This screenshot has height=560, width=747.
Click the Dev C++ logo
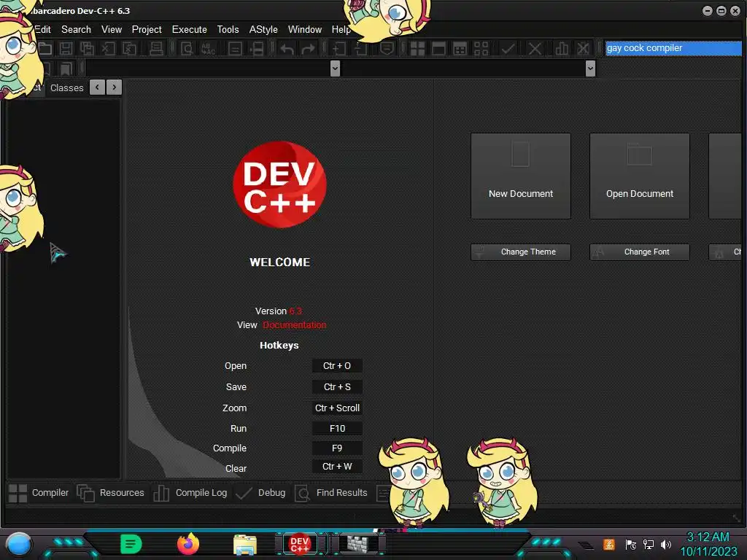tap(279, 184)
